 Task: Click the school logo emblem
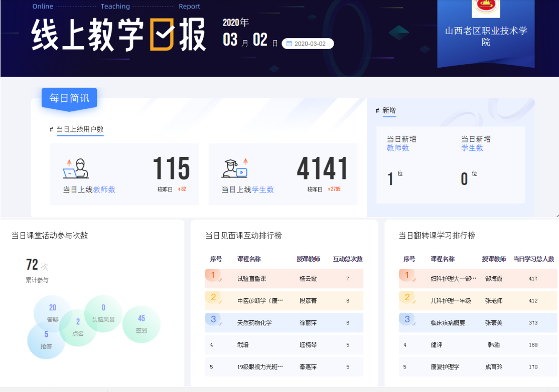coord(485,8)
